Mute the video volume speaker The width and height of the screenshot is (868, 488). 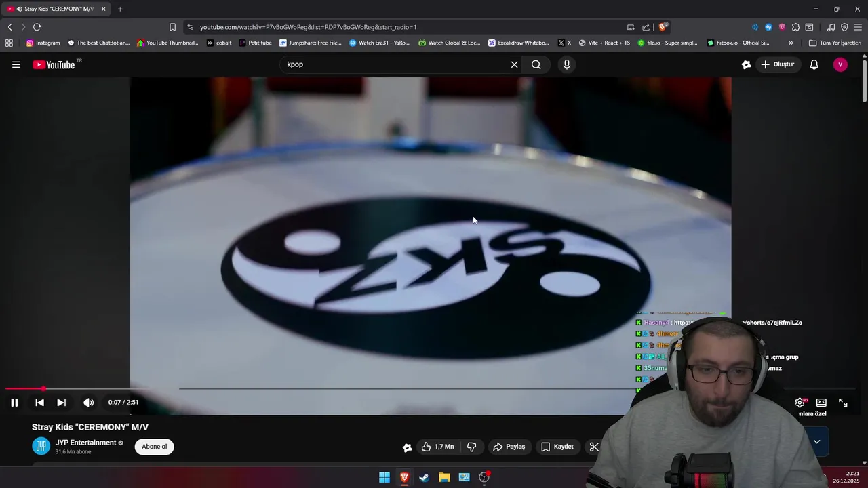click(x=88, y=403)
